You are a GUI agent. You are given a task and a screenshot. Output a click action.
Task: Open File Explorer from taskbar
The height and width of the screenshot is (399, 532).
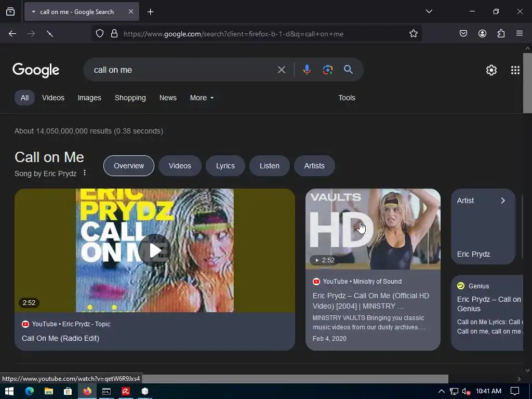click(48, 391)
